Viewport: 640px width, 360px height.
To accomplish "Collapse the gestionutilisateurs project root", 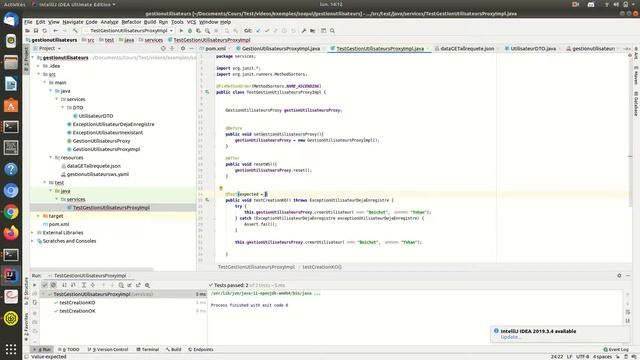I will point(33,58).
